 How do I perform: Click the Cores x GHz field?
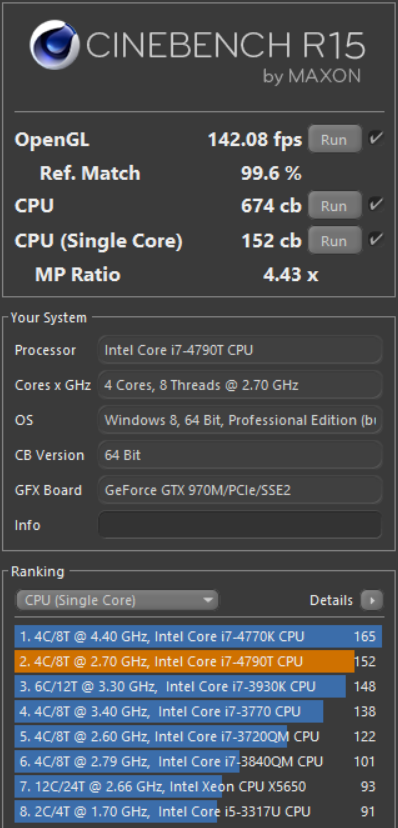[x=240, y=384]
